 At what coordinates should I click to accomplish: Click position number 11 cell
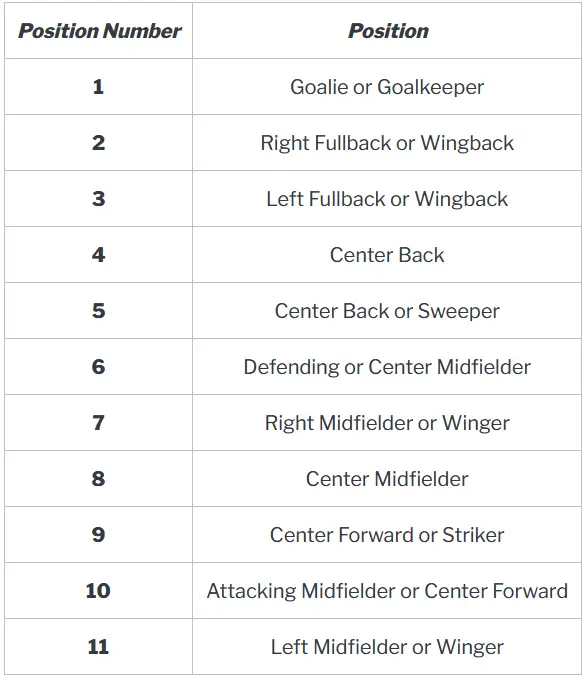99,646
